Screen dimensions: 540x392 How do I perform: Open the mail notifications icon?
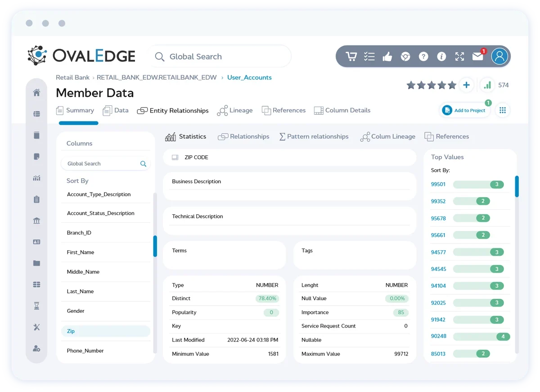[477, 56]
